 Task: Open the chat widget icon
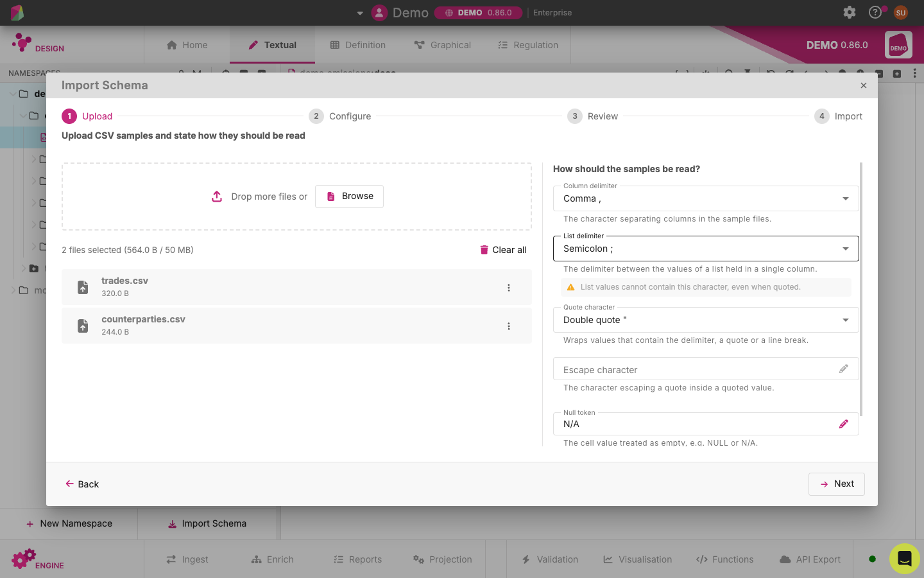pyautogui.click(x=905, y=559)
